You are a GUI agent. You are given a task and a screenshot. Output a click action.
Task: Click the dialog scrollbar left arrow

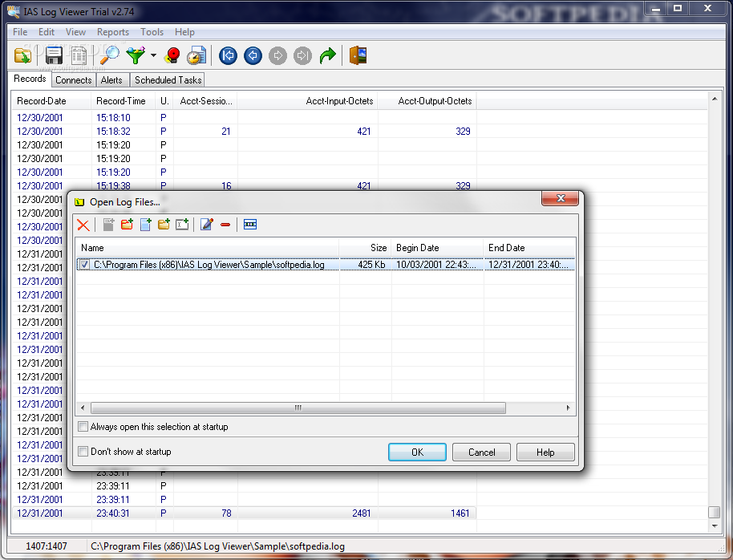coord(83,408)
